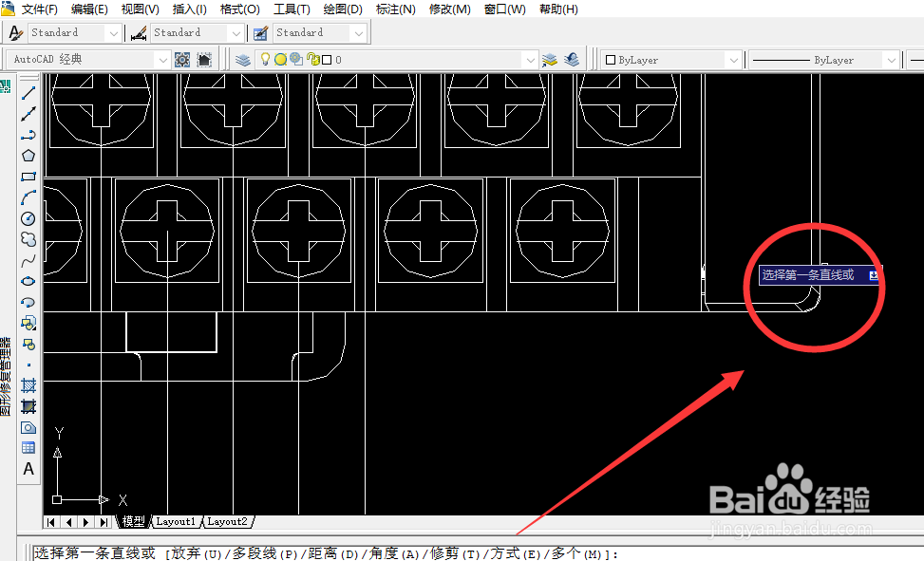Click the My Workspace home icon

(x=204, y=60)
